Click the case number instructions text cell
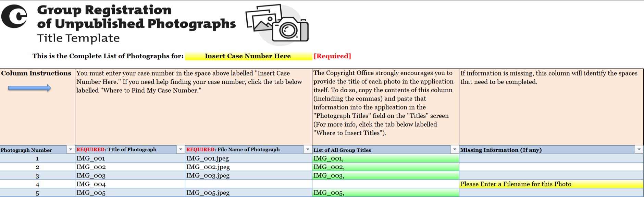This screenshot has height=197, width=644. 194,107
